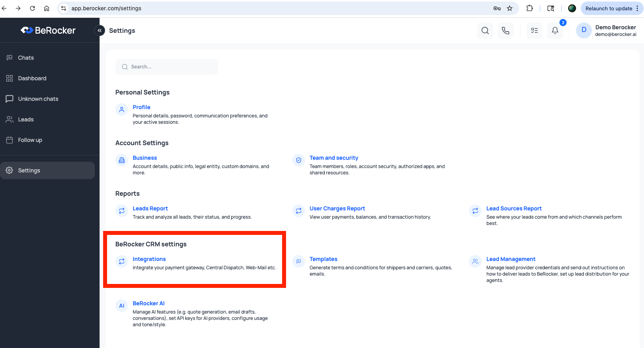
Task: Reload the page in the browser
Action: pos(32,8)
